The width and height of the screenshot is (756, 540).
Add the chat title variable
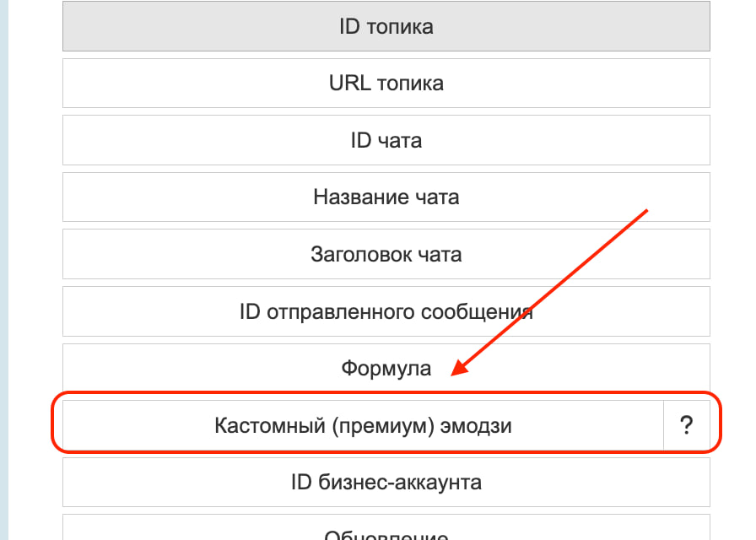click(x=386, y=254)
